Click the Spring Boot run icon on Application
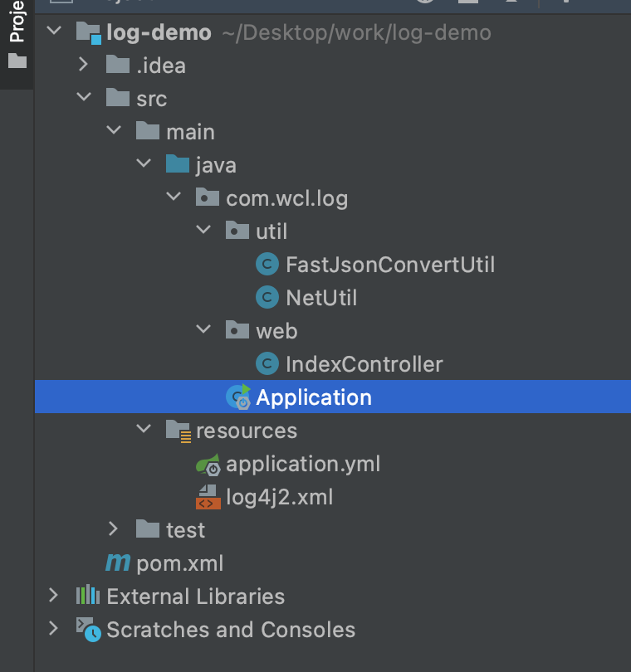The width and height of the screenshot is (631, 672). tap(237, 397)
